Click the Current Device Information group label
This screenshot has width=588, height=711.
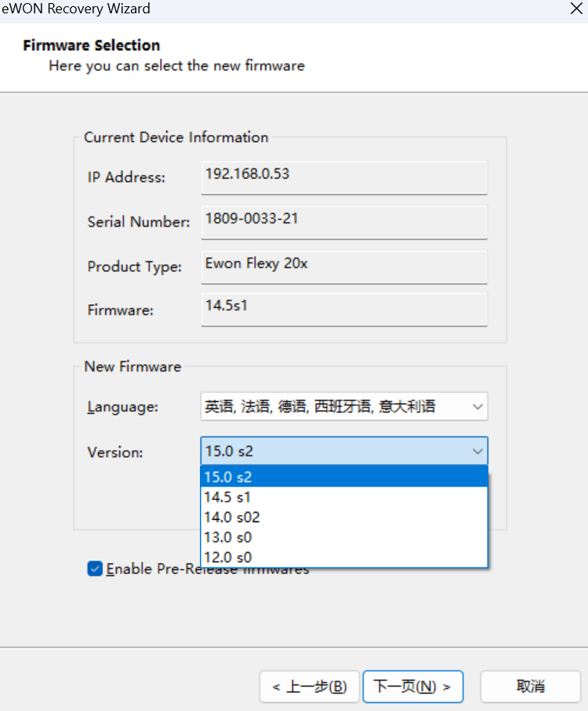[x=176, y=137]
